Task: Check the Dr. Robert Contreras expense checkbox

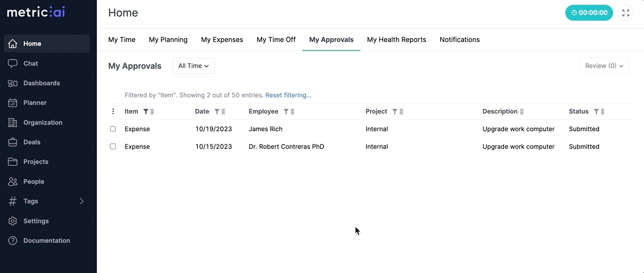Action: (x=113, y=147)
